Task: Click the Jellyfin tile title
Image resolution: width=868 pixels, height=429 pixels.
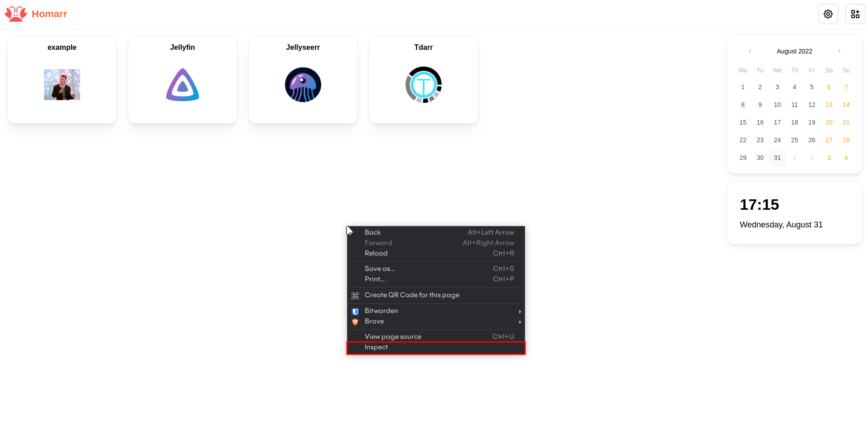Action: [183, 48]
